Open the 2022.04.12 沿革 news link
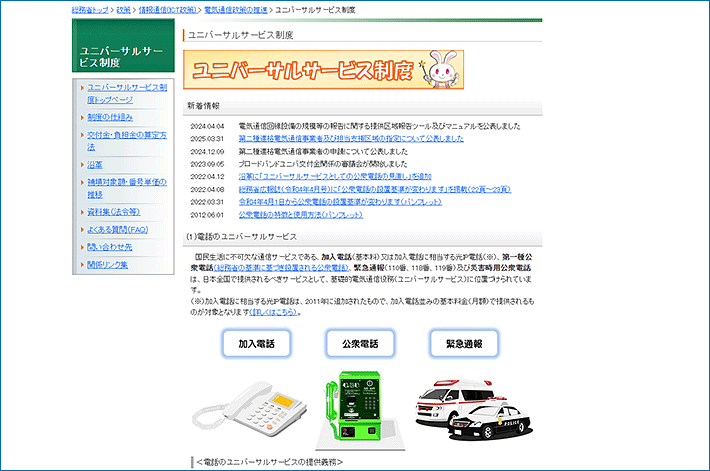This screenshot has width=710, height=471. point(335,177)
